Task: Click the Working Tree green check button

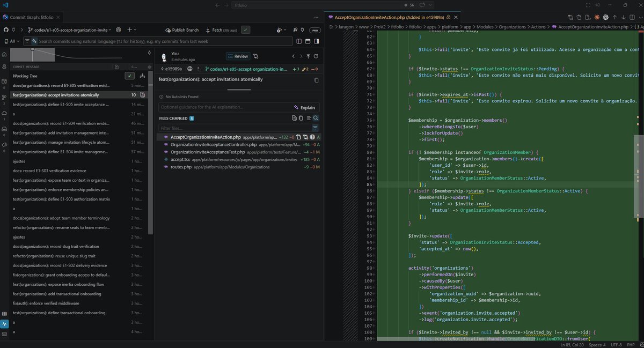Action: 129,76
